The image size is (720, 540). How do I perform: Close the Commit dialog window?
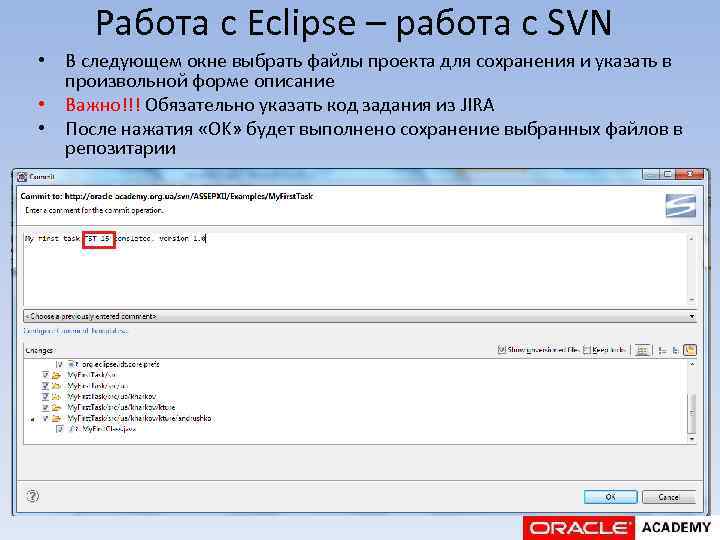[690, 174]
